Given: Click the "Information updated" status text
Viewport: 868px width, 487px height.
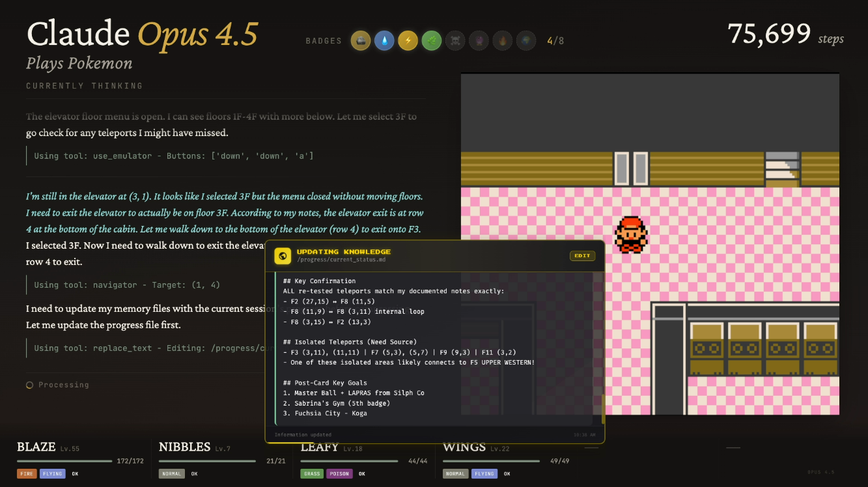Looking at the screenshot, I should coord(303,435).
